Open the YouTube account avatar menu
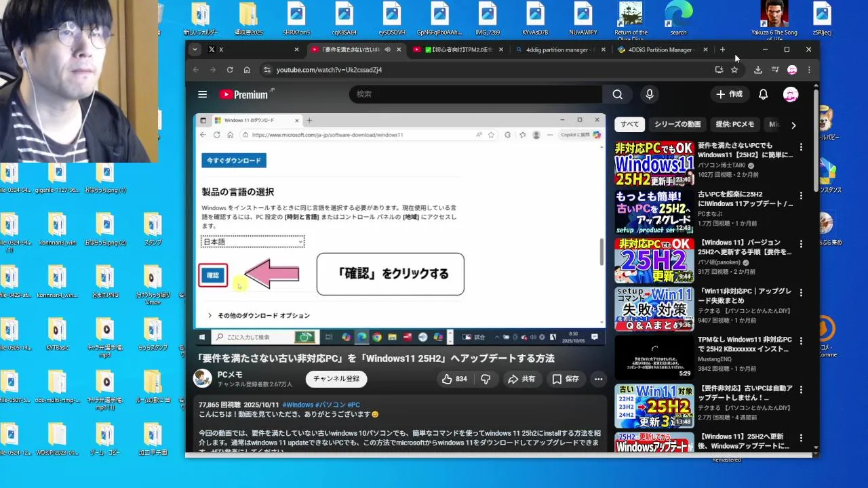 (x=791, y=94)
